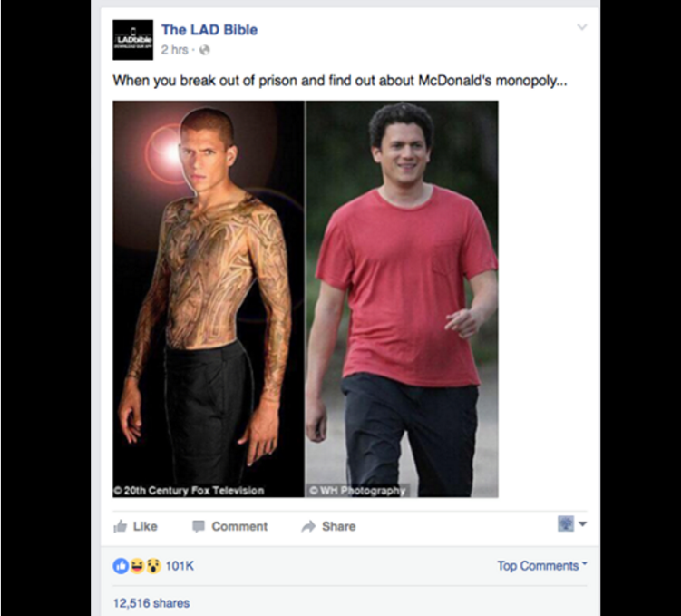Click the blue Like reaction emoji

point(121,566)
